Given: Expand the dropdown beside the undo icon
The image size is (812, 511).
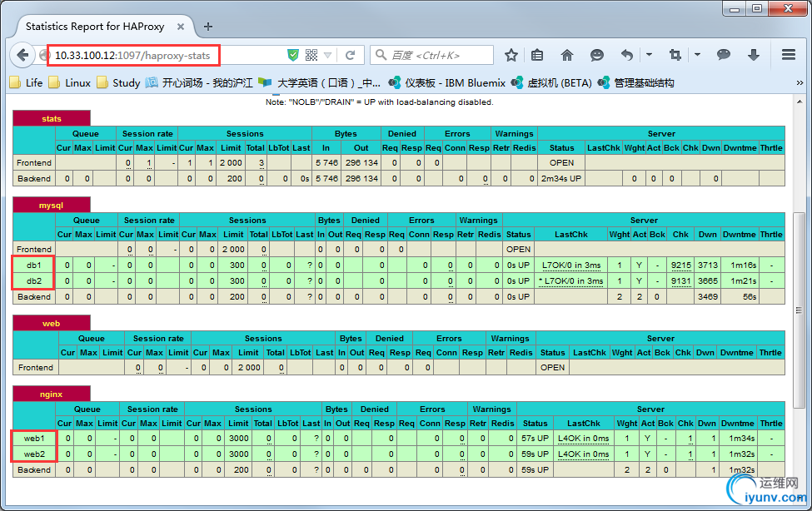Looking at the screenshot, I should pyautogui.click(x=649, y=54).
